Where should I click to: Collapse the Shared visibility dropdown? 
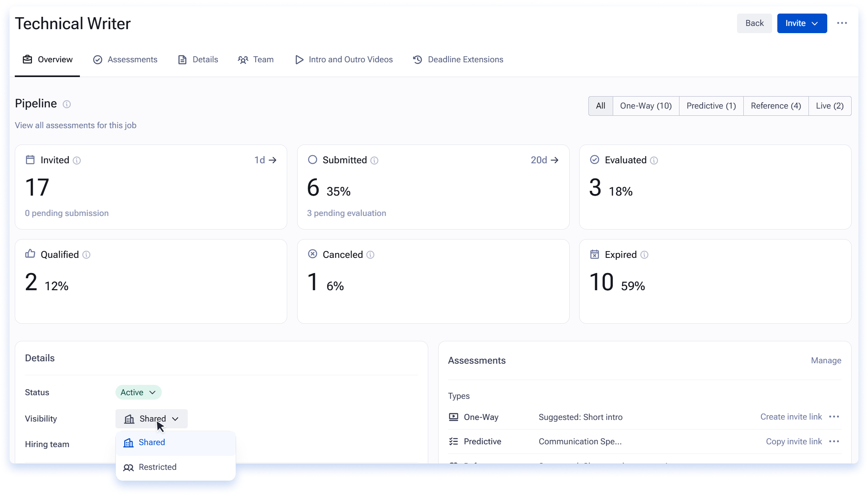tap(151, 419)
